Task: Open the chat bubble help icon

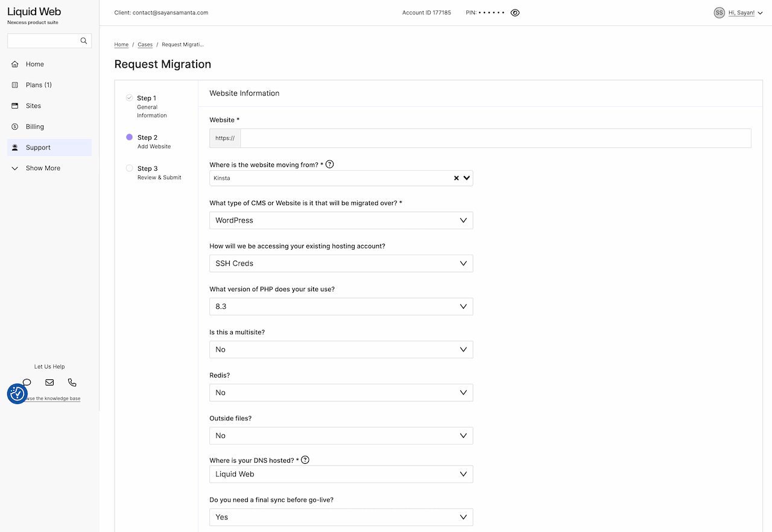Action: (x=27, y=382)
